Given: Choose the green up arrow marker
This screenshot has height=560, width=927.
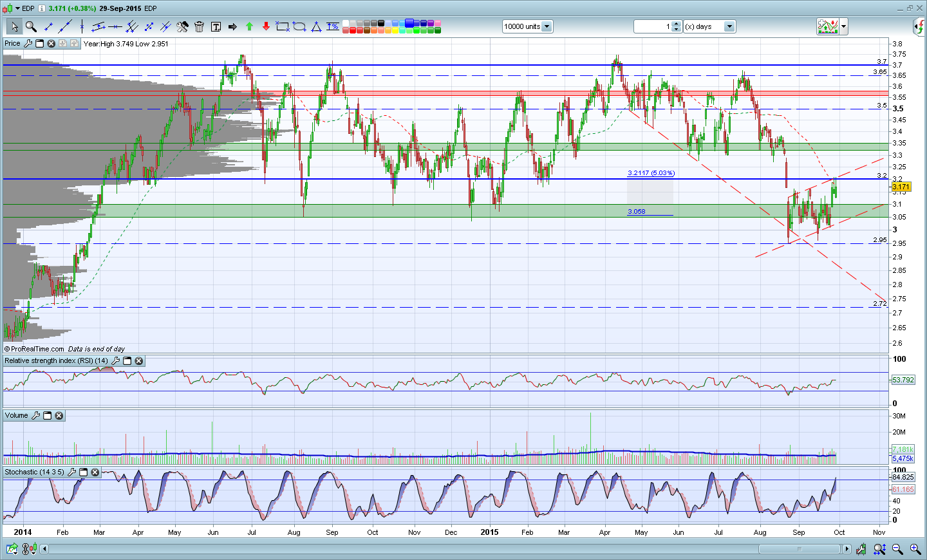Looking at the screenshot, I should pyautogui.click(x=249, y=26).
